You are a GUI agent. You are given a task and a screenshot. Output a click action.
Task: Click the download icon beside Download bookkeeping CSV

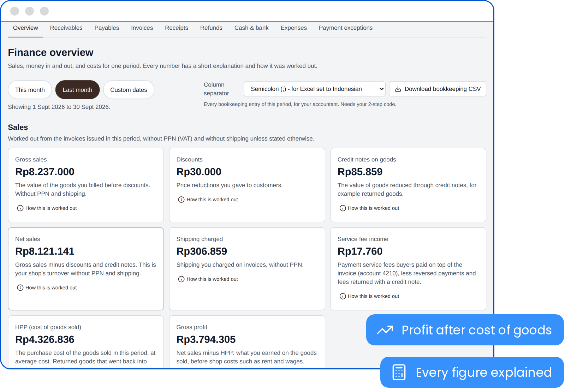(x=398, y=89)
